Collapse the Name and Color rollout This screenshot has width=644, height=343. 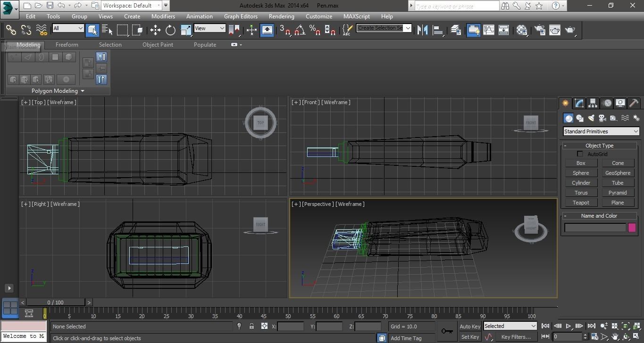click(600, 216)
